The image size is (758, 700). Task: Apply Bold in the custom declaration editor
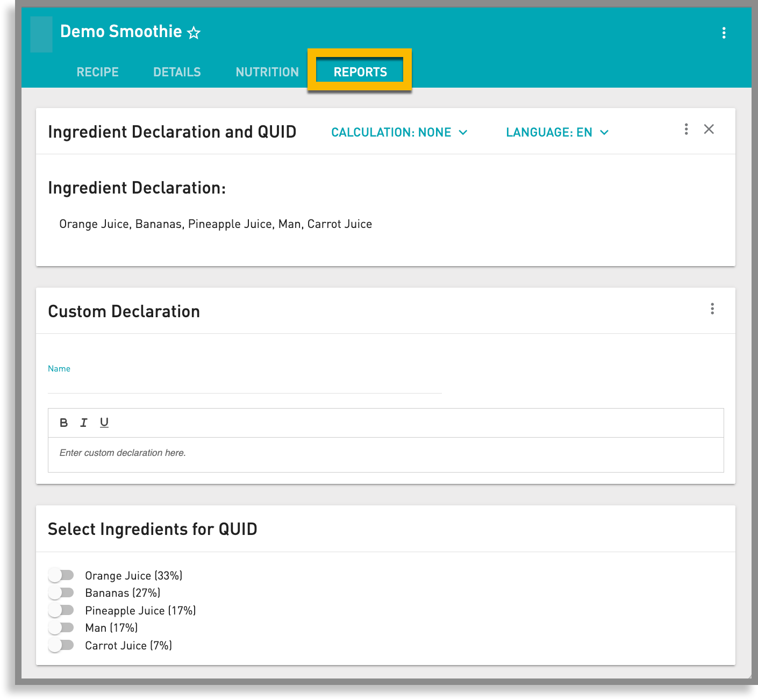pos(63,423)
